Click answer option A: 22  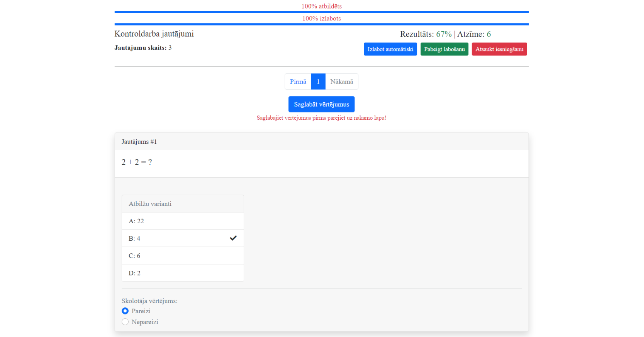183,221
